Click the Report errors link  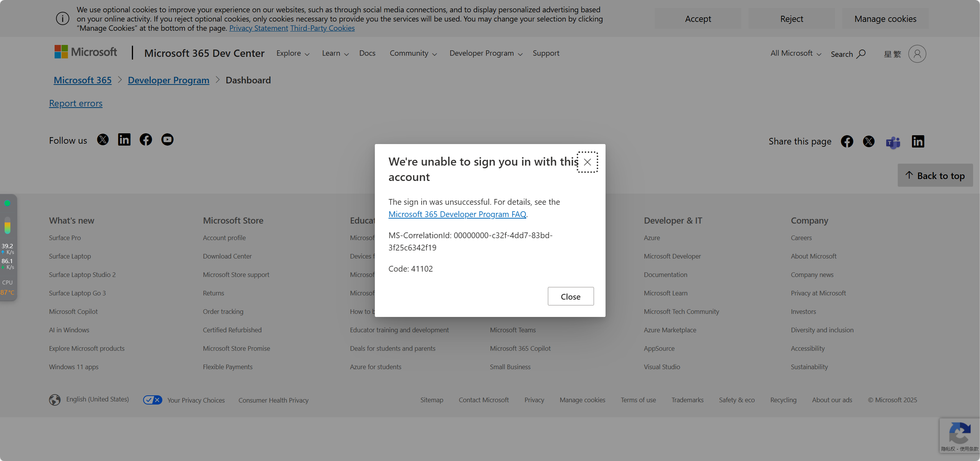[76, 103]
